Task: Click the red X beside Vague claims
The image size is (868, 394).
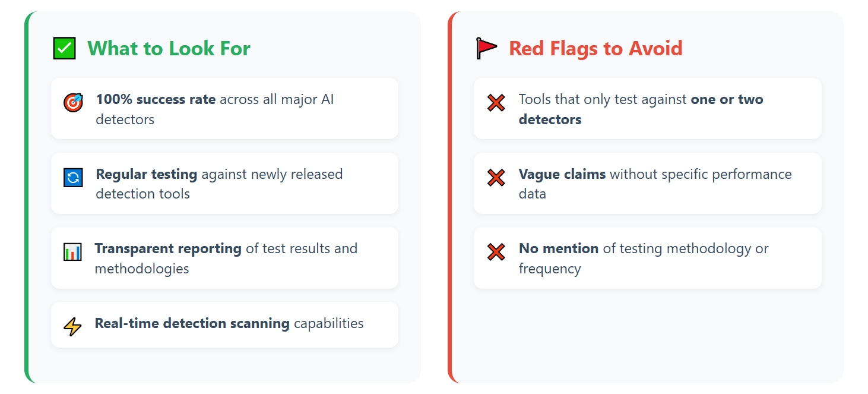Action: tap(496, 177)
